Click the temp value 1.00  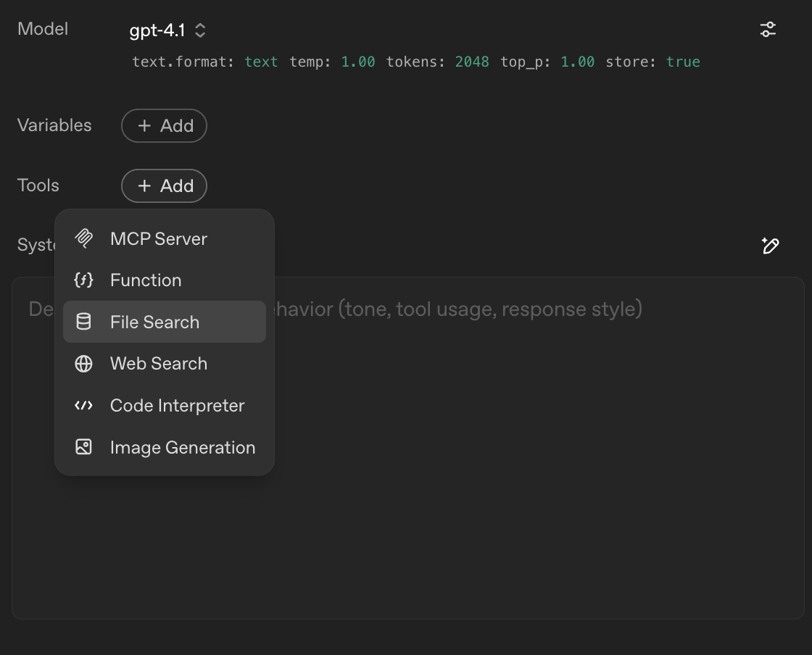click(x=358, y=62)
